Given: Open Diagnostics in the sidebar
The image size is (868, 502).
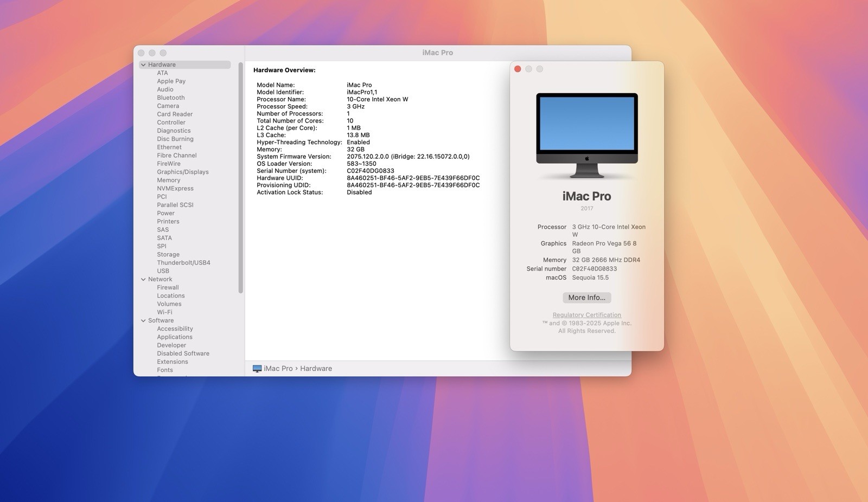Looking at the screenshot, I should tap(174, 131).
